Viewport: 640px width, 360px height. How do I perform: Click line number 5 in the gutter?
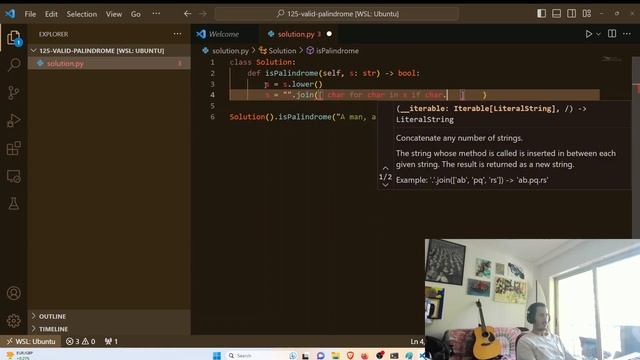pos(212,106)
